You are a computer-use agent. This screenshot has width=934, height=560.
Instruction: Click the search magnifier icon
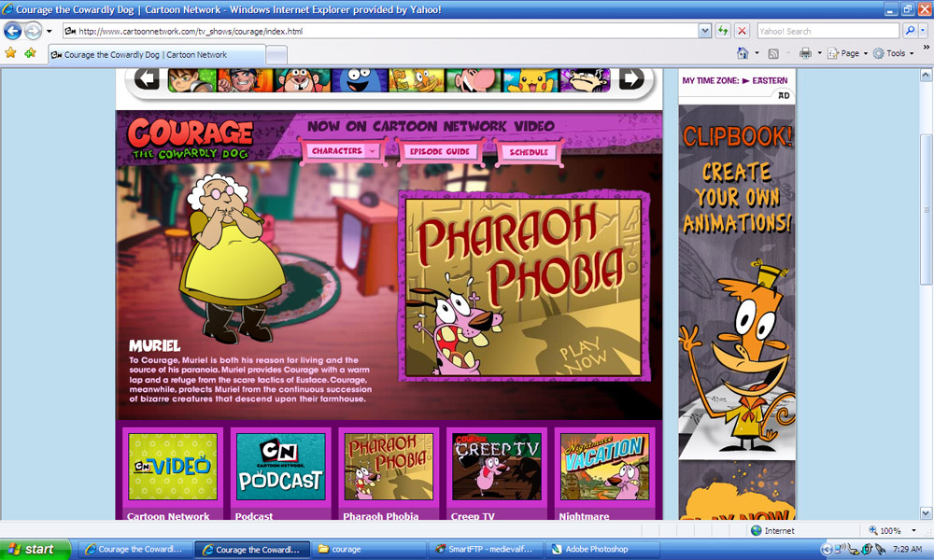[x=910, y=31]
